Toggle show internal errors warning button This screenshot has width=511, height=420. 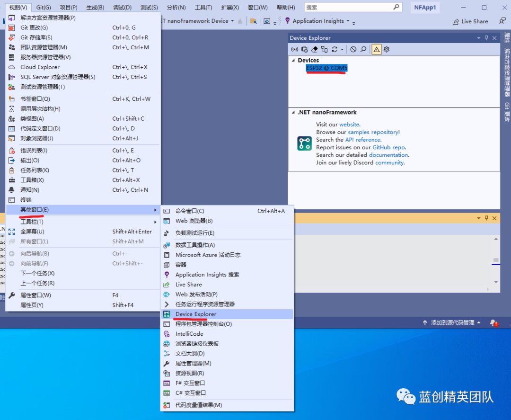tap(377, 49)
